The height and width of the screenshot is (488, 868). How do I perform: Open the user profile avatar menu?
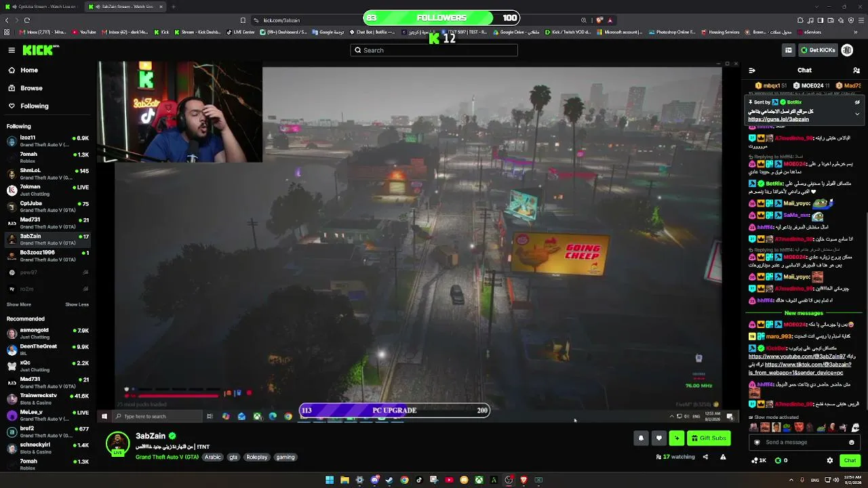point(847,50)
